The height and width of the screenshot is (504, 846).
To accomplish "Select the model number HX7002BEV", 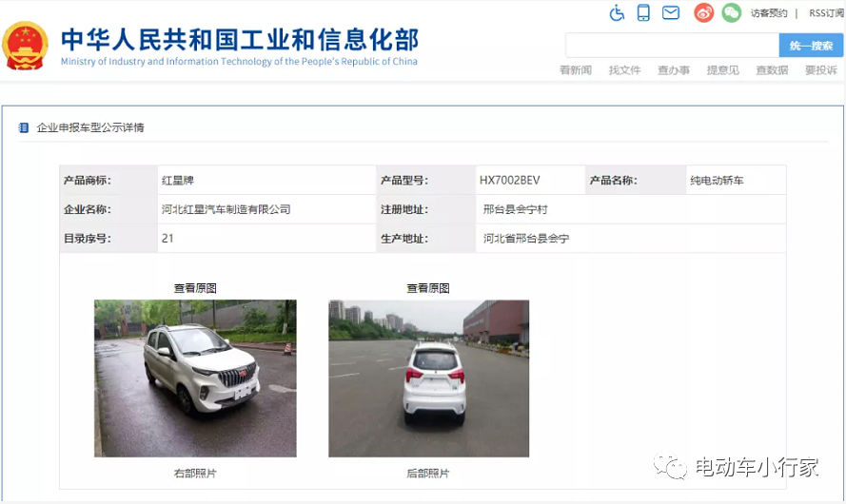I will click(x=510, y=181).
